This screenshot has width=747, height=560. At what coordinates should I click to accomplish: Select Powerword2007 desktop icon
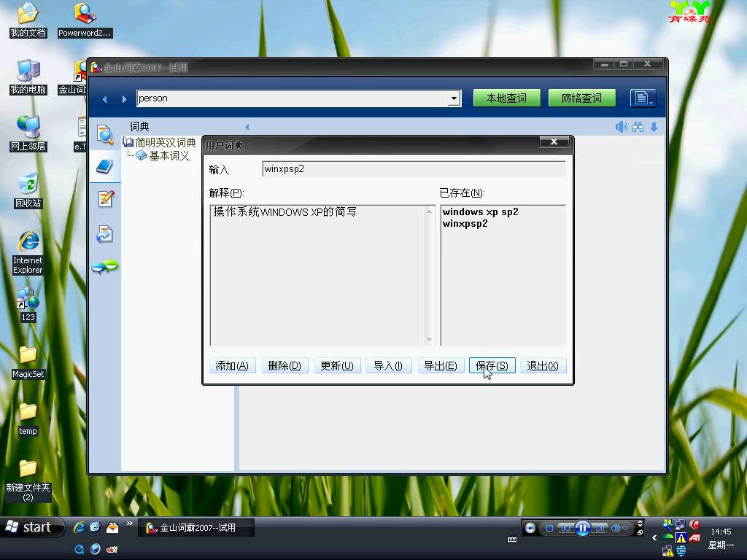click(85, 20)
